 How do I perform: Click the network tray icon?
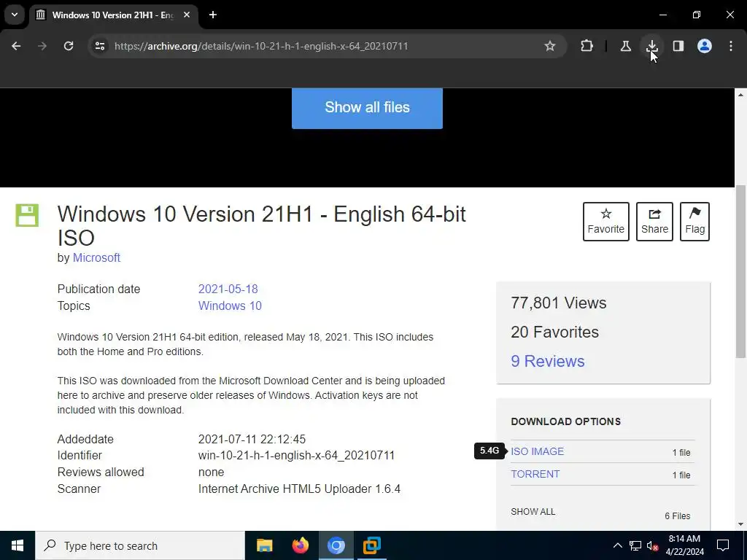coord(635,545)
